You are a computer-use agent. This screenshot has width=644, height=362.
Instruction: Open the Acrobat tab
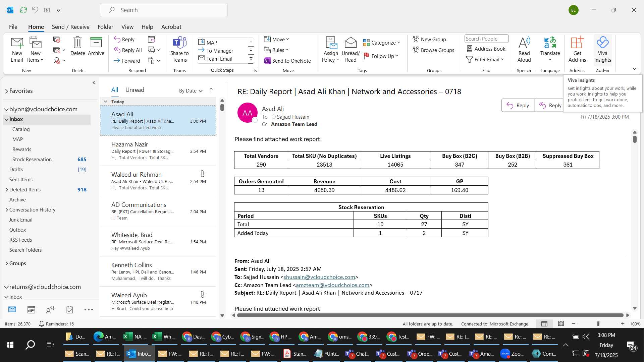click(x=171, y=27)
